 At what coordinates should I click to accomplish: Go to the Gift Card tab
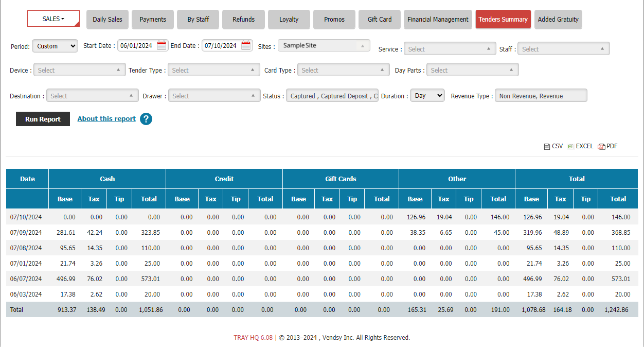click(380, 20)
